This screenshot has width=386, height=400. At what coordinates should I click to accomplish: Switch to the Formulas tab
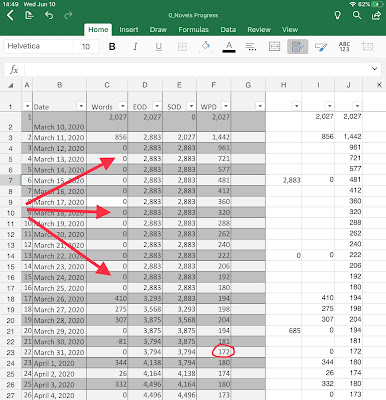(x=193, y=30)
